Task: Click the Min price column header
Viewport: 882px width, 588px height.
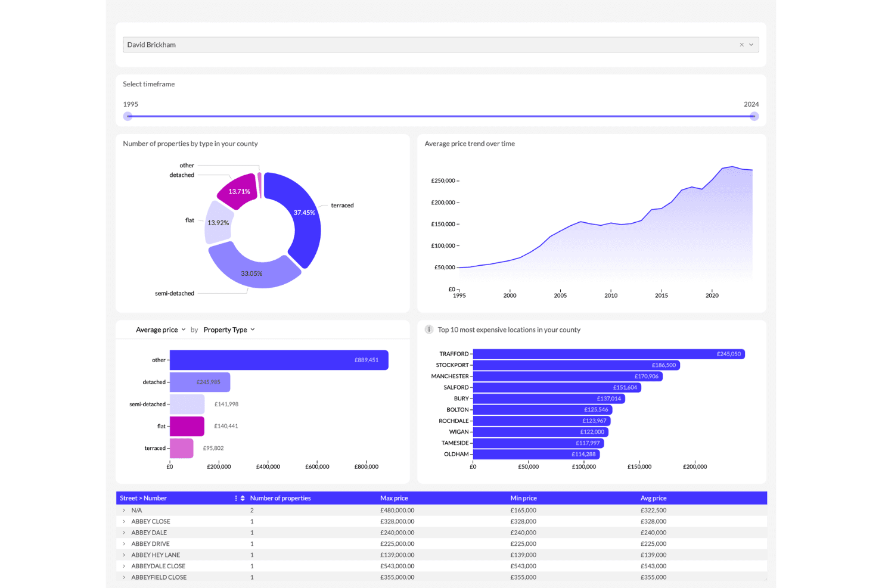Action: pyautogui.click(x=523, y=498)
